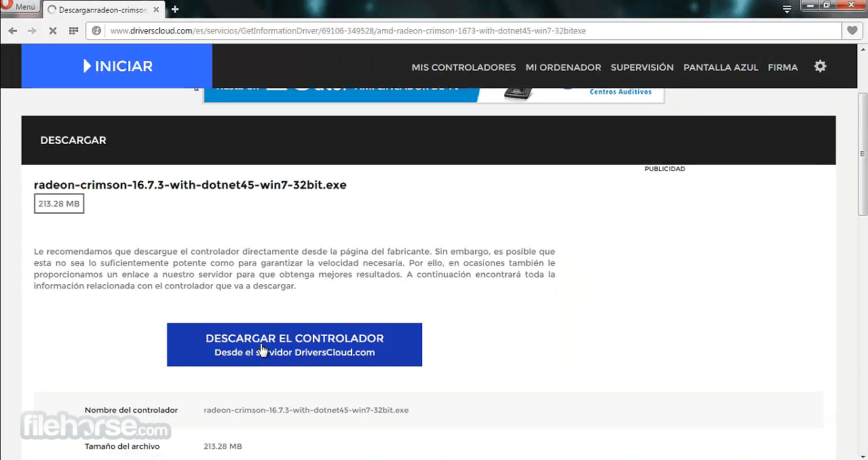Viewport: 868px width, 460px height.
Task: Select the radeon-crimson exe file name heading
Action: pyautogui.click(x=190, y=185)
